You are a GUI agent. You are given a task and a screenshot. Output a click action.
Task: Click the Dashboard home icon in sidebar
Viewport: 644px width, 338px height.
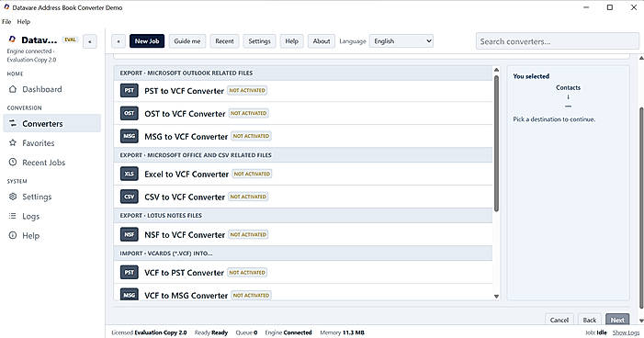[13, 89]
